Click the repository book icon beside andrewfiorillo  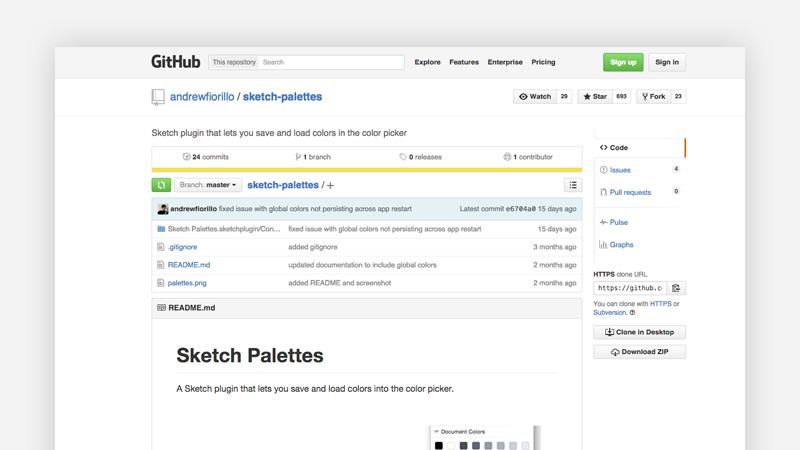coord(158,97)
